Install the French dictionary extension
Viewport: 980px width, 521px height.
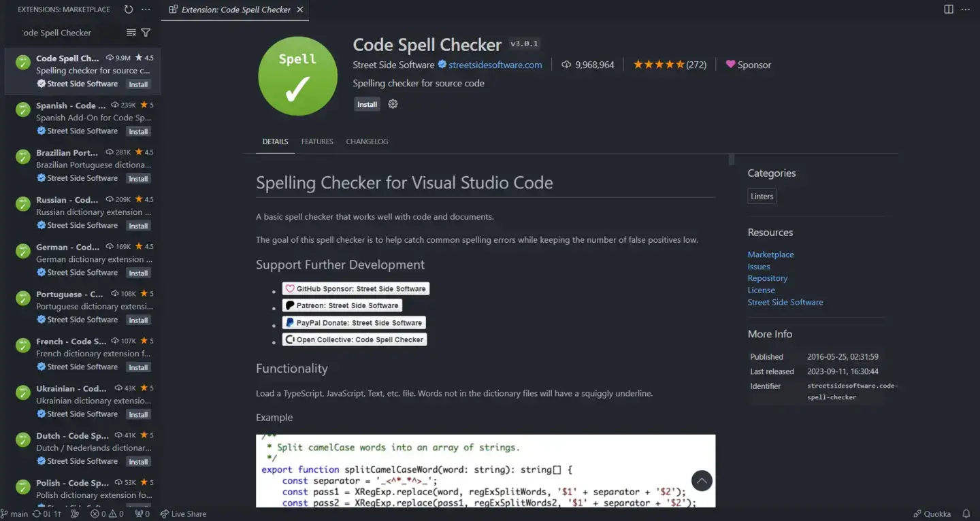pos(138,367)
